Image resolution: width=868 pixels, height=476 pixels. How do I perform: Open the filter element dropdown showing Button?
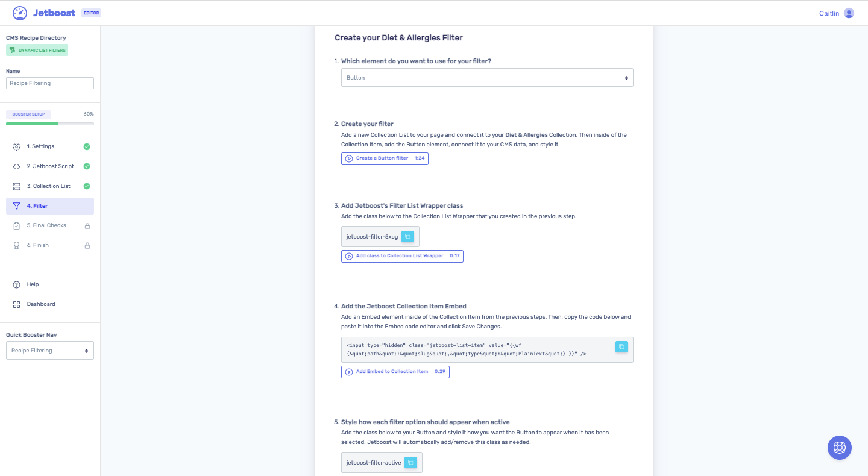click(487, 77)
